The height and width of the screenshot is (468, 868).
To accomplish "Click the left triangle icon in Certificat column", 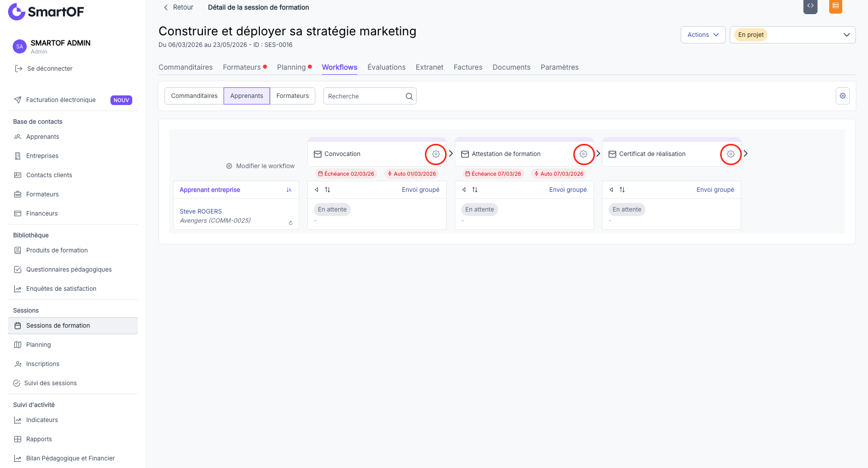I will (x=611, y=190).
